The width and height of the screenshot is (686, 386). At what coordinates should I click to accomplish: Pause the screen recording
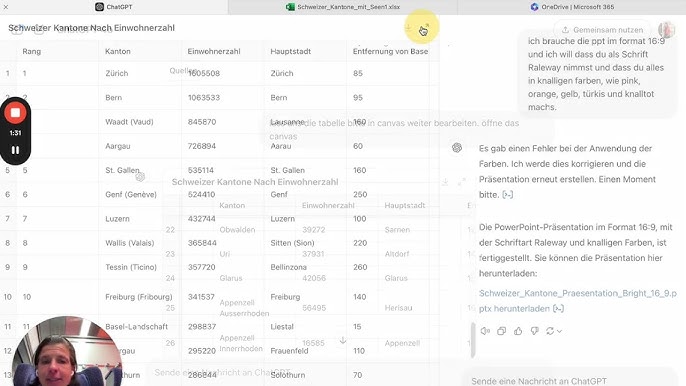[15, 150]
